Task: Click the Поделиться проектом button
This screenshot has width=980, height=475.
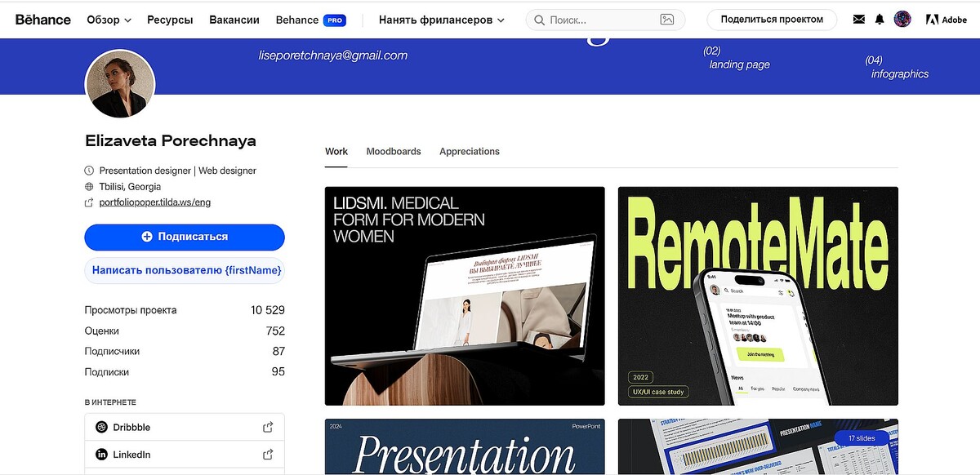Action: pyautogui.click(x=771, y=19)
